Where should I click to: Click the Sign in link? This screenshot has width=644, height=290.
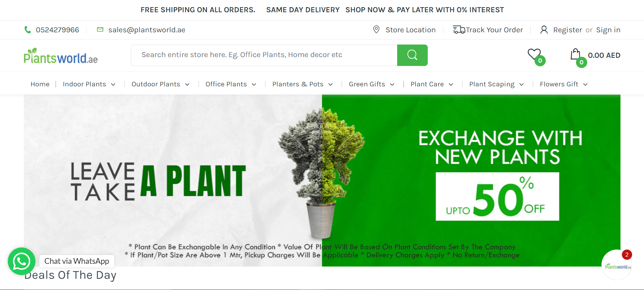pyautogui.click(x=608, y=30)
